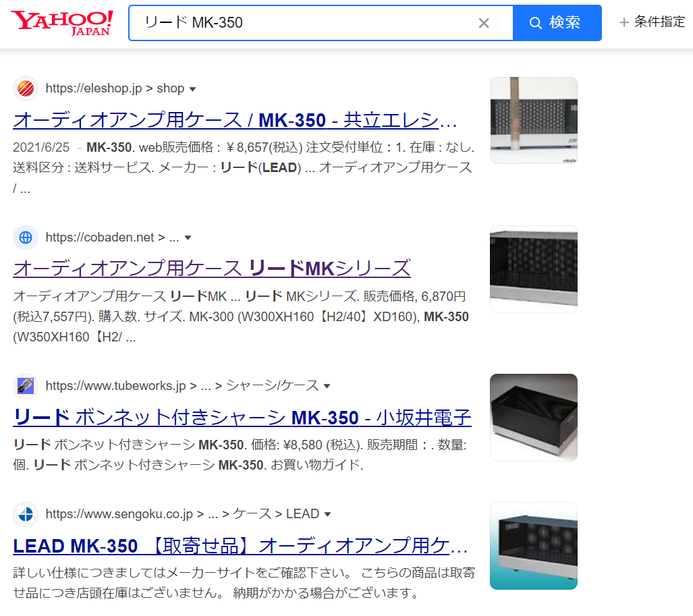The height and width of the screenshot is (616, 693).
Task: Click the eleshop.jp site favicon
Action: (26, 88)
